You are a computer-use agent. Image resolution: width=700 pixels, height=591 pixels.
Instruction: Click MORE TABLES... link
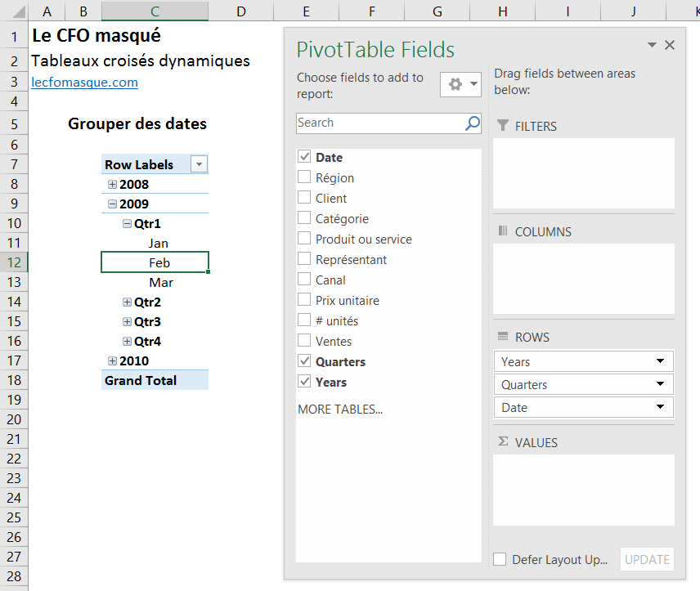340,410
